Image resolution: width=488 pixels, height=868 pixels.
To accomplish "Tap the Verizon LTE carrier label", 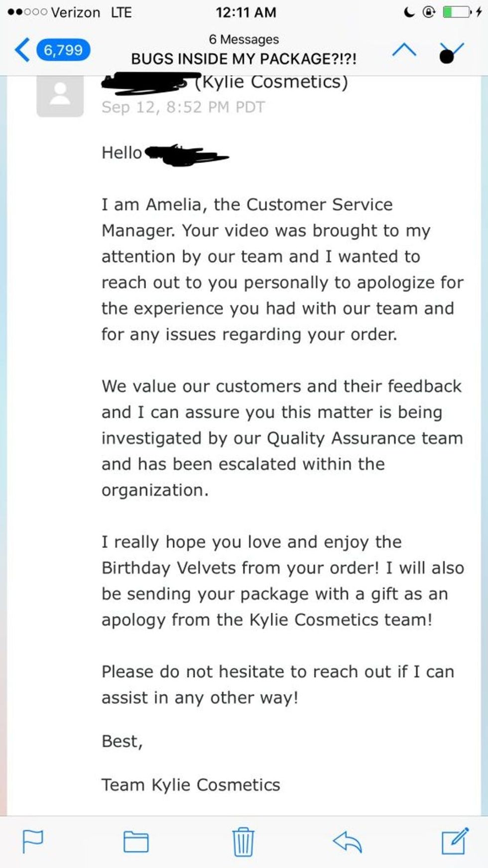I will 91,12.
